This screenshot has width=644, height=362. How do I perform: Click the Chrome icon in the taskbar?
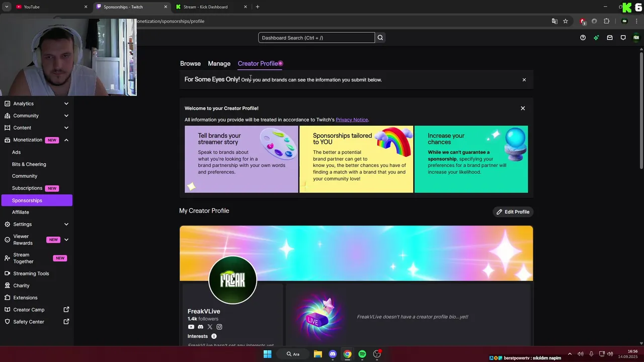click(347, 354)
